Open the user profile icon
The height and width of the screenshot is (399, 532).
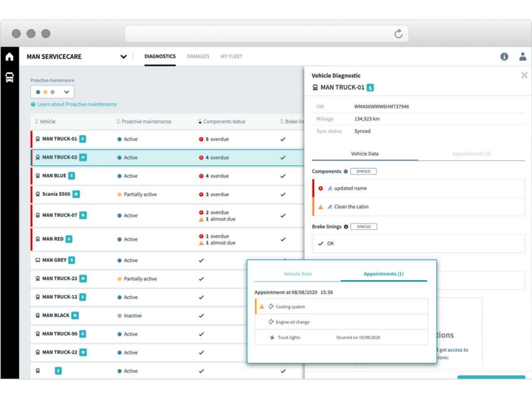point(523,57)
